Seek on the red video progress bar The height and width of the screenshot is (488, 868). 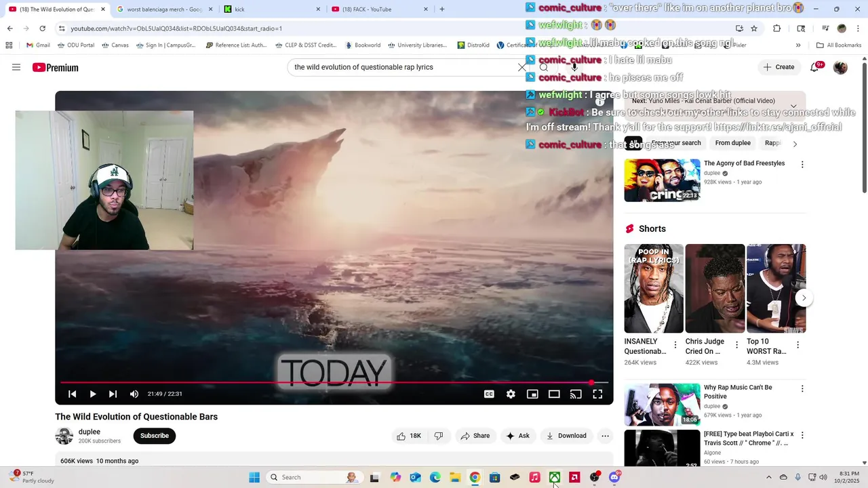(334, 383)
